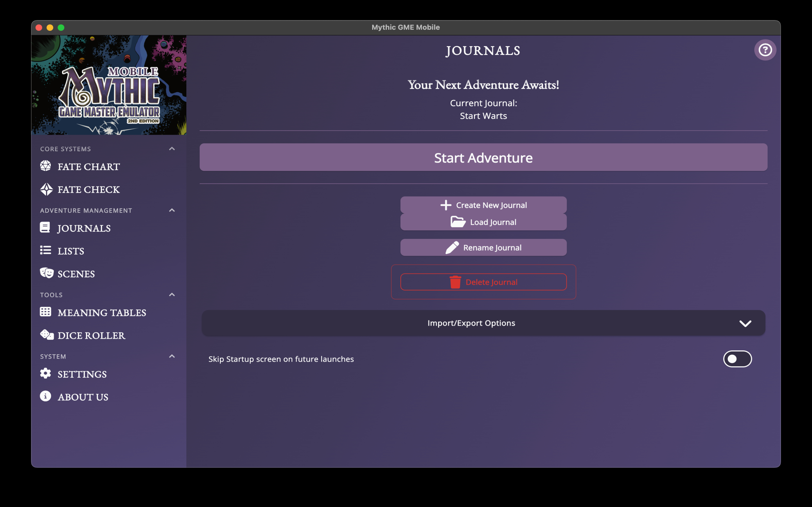This screenshot has width=812, height=507.
Task: Click the red Delete Journal button
Action: click(x=483, y=282)
